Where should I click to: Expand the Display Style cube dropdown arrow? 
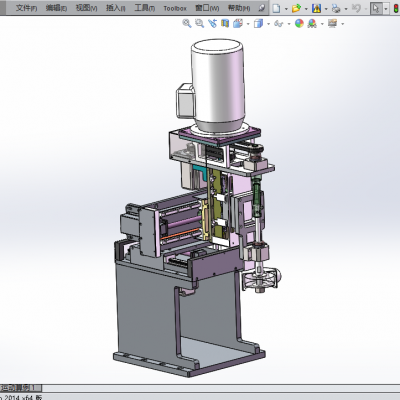click(x=268, y=24)
